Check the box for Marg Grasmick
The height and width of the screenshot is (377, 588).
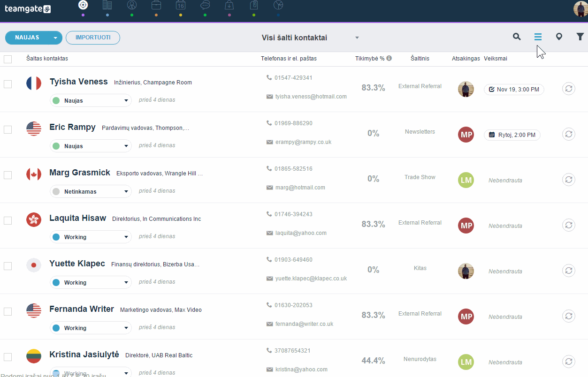pos(8,175)
